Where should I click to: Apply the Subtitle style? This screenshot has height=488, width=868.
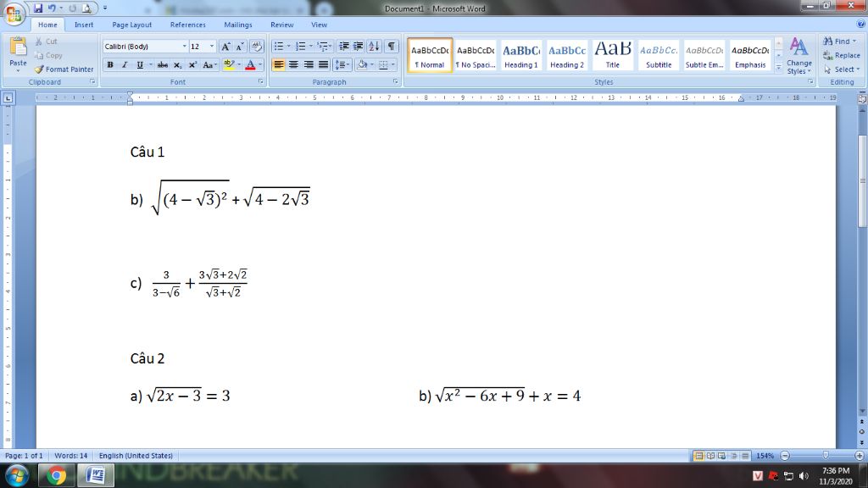(x=659, y=55)
